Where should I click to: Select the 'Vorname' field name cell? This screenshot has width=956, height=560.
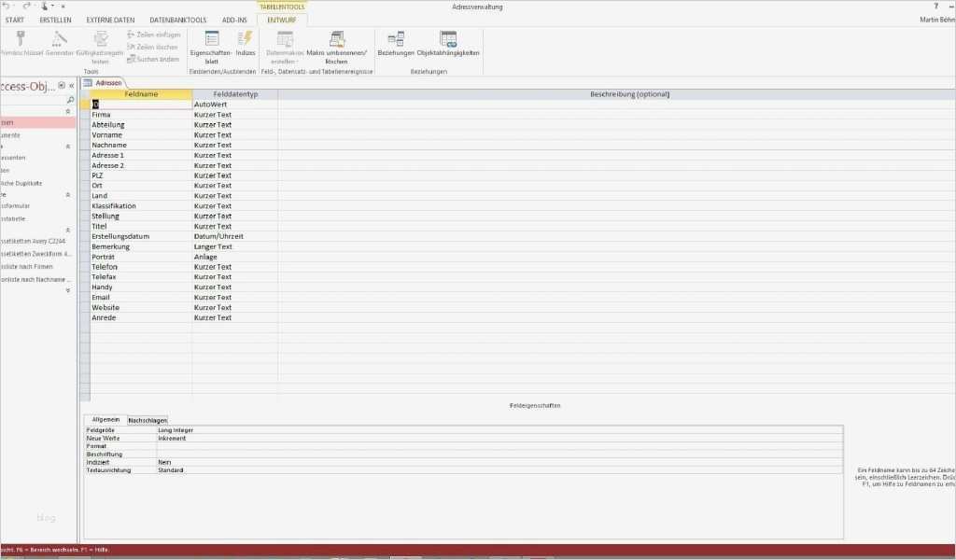(x=142, y=135)
